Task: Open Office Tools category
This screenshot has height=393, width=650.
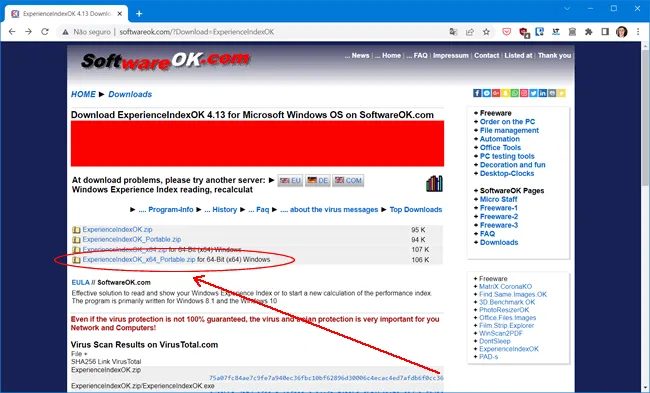Action: [500, 148]
